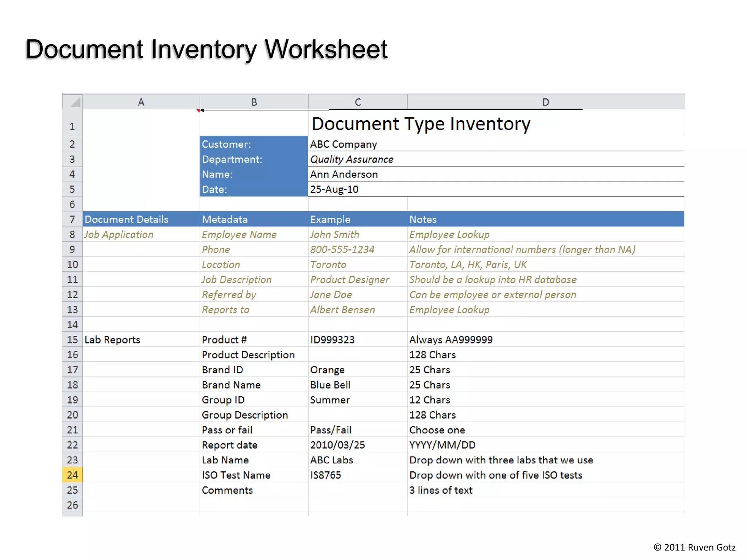This screenshot has width=747, height=560.
Task: Select column A header
Action: tap(141, 102)
